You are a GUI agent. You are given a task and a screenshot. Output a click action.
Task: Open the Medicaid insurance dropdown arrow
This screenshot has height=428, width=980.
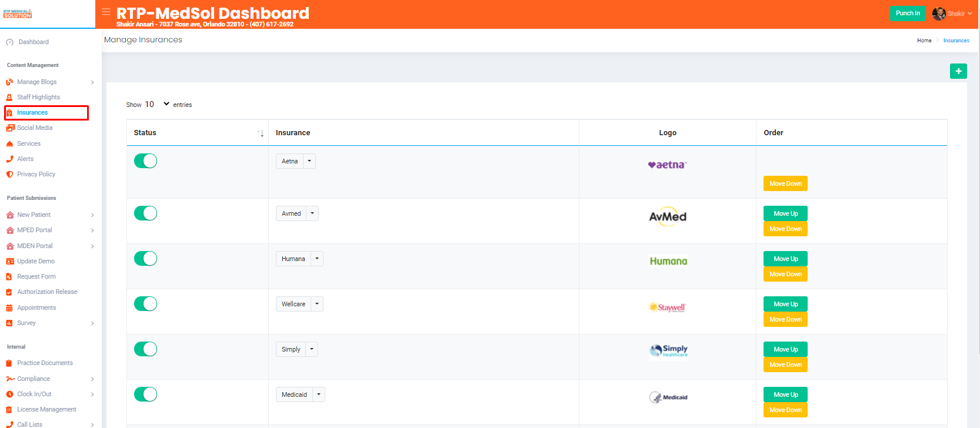click(319, 394)
